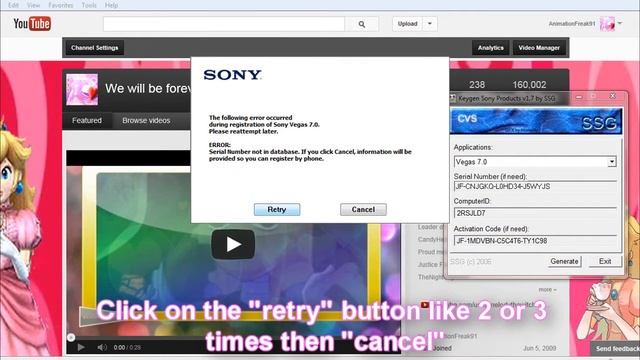Open the Tools menu in browser

tap(89, 5)
